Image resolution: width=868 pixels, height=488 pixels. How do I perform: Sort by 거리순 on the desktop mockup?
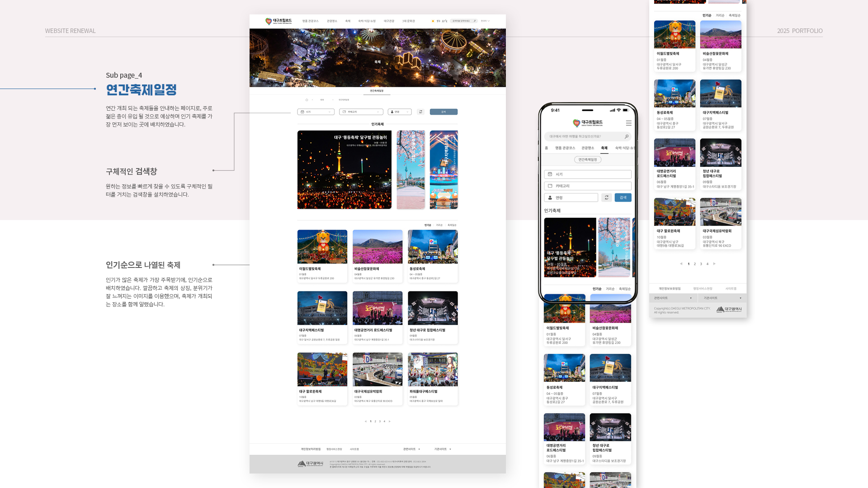[439, 225]
